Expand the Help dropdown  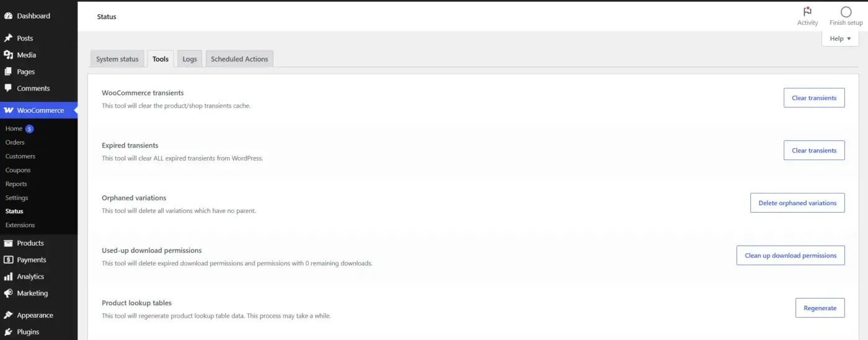[x=840, y=38]
